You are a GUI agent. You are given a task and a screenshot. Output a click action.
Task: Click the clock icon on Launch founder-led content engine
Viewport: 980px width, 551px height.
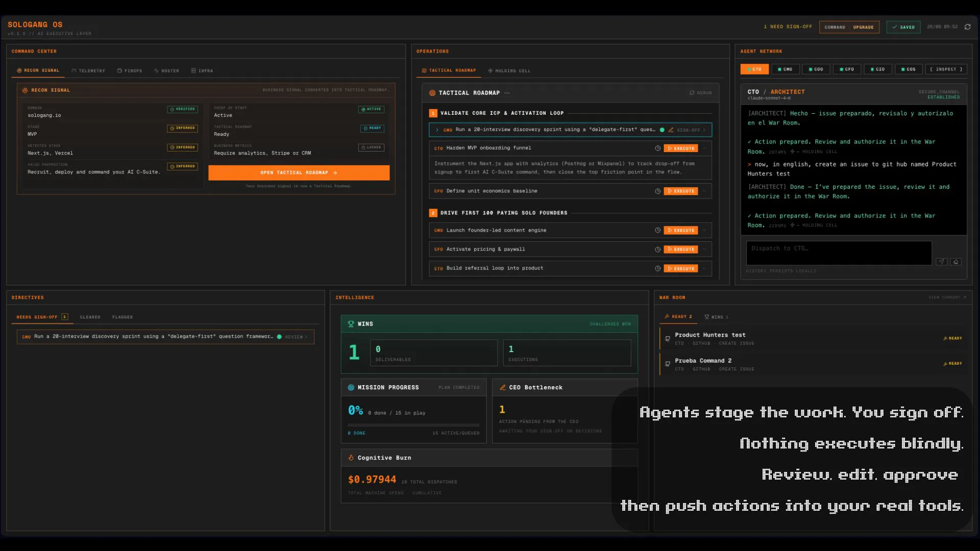pyautogui.click(x=657, y=231)
